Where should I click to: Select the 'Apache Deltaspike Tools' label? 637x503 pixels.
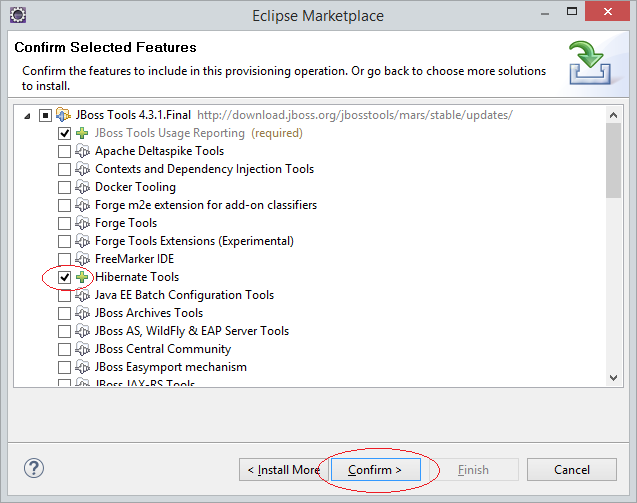point(159,151)
